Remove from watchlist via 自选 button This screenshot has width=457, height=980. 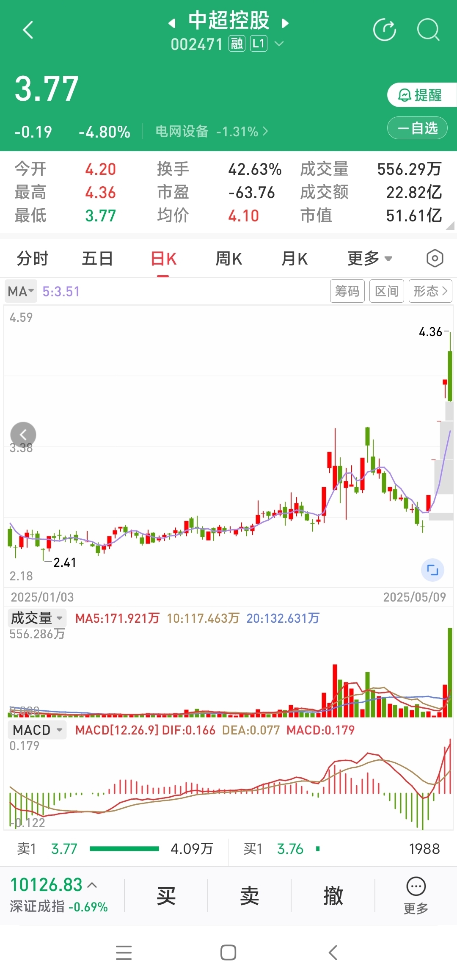[417, 128]
